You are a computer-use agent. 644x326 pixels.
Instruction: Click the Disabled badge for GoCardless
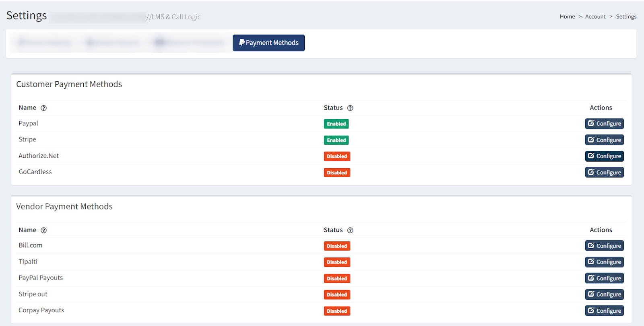pos(337,172)
